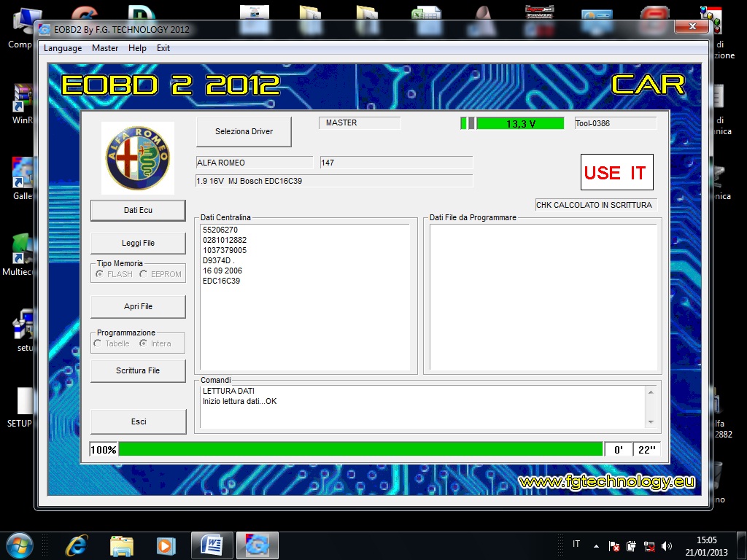The height and width of the screenshot is (560, 747).
Task: Open the Windows Start menu
Action: 19,545
